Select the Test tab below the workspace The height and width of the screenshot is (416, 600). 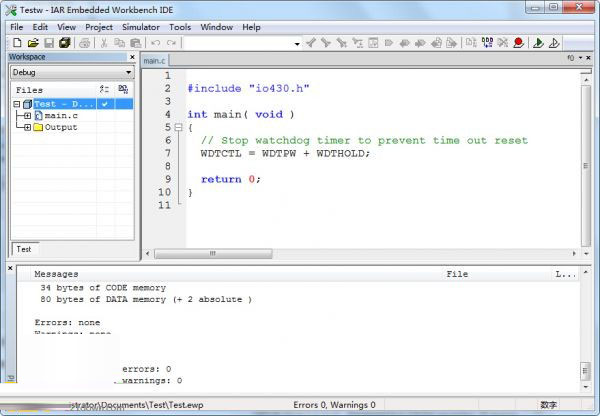24,249
